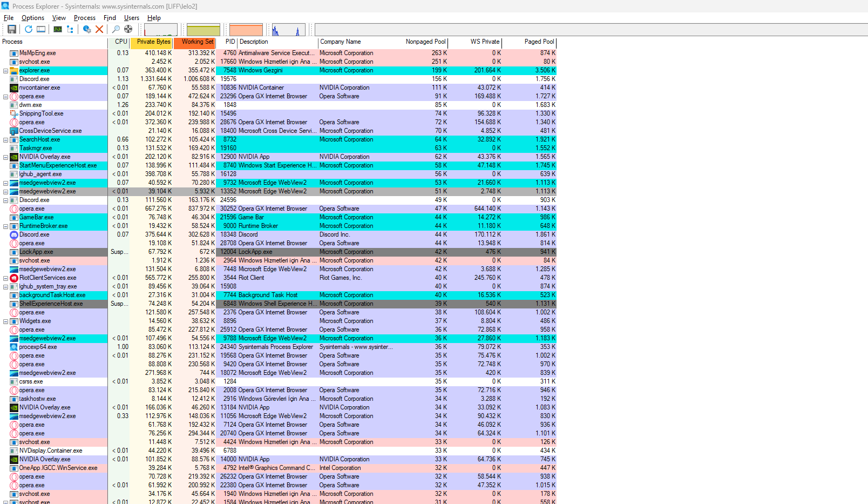This screenshot has height=504, width=868.
Task: Click opera.exe icon for PID 23296
Action: (x=14, y=96)
